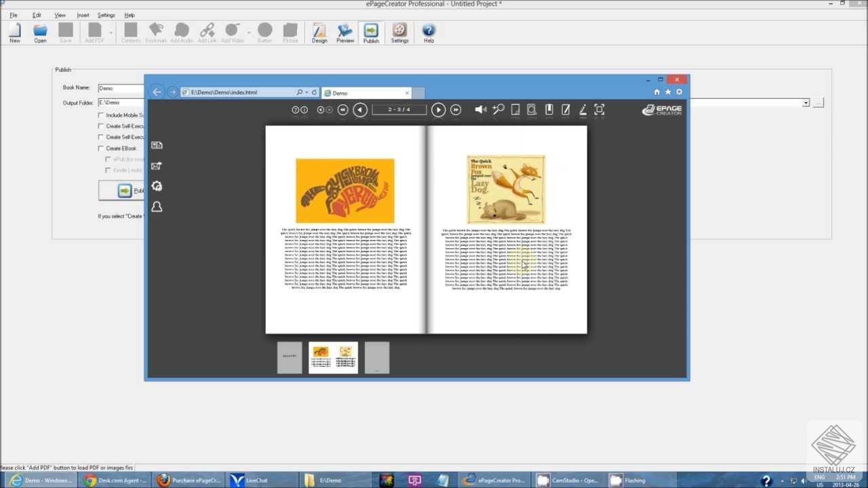
Task: Open the Edit menu
Action: (37, 15)
